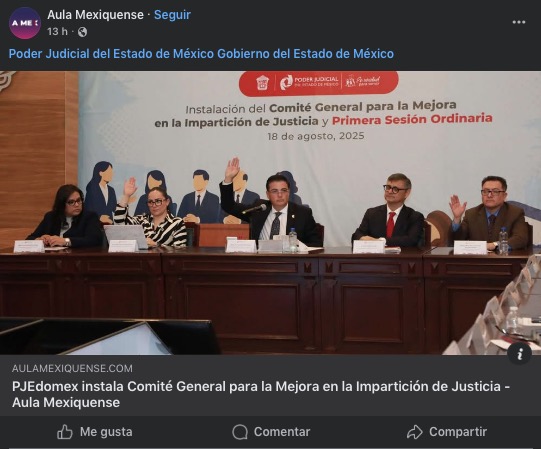The image size is (541, 449).
Task: Follow the page via Seguir
Action: (x=172, y=15)
